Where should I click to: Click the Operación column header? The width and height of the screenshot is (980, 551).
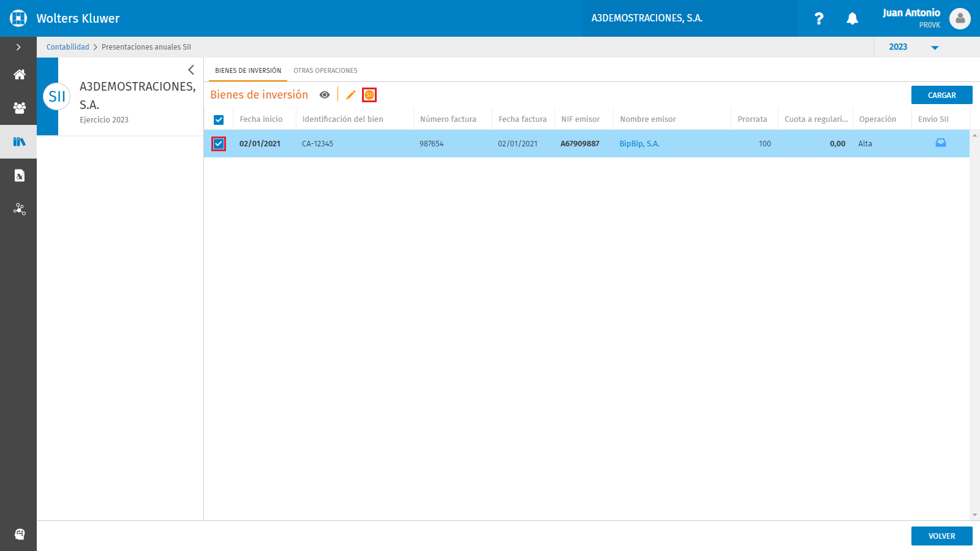point(878,119)
